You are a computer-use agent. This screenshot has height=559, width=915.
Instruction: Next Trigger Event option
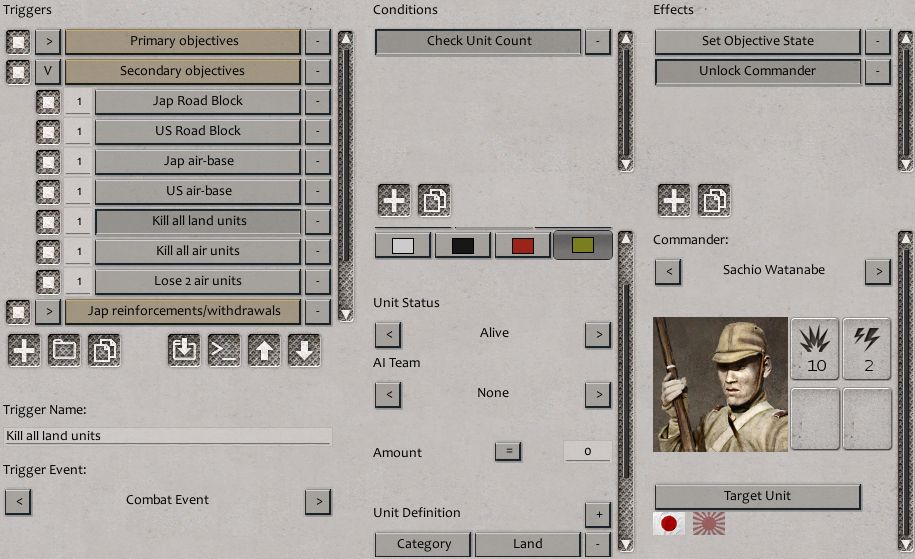coord(318,502)
